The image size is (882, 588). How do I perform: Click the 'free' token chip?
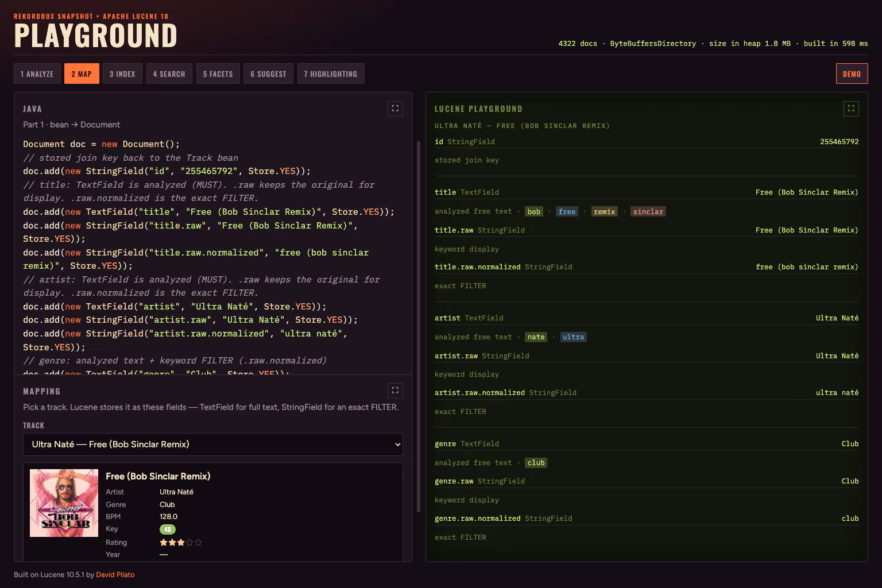click(567, 212)
